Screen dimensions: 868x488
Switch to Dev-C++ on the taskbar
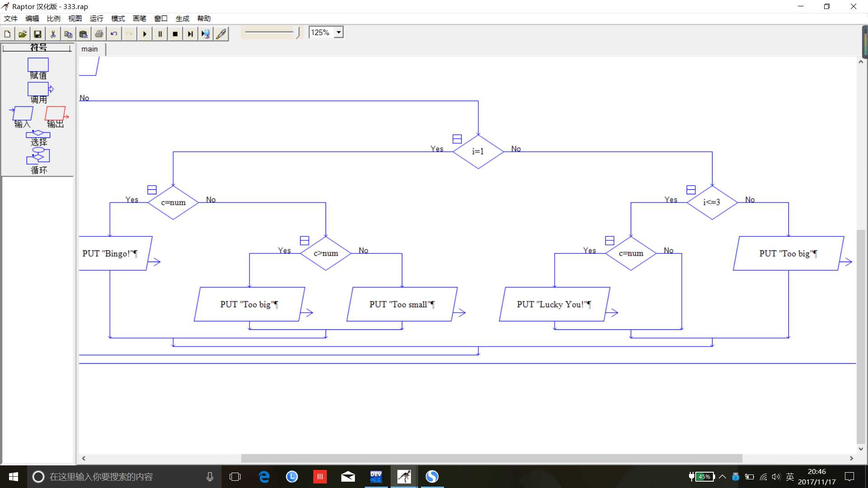coord(376,477)
